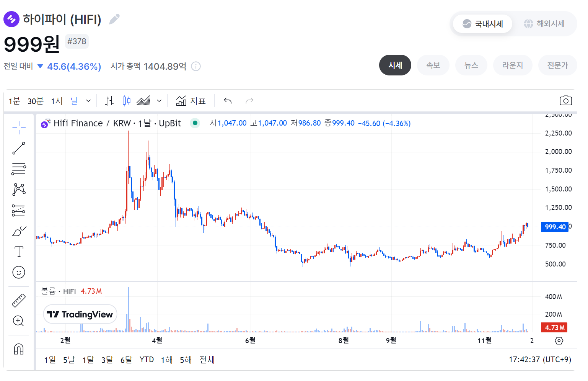Select the crosshair cursor tool
Viewport: 588px width, 381px height.
tap(19, 128)
